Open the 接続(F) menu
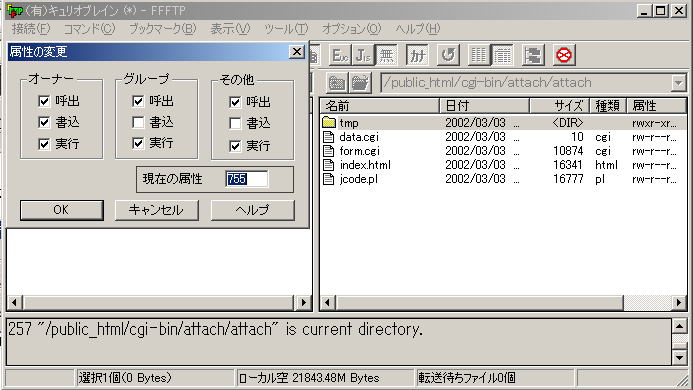 (31, 29)
